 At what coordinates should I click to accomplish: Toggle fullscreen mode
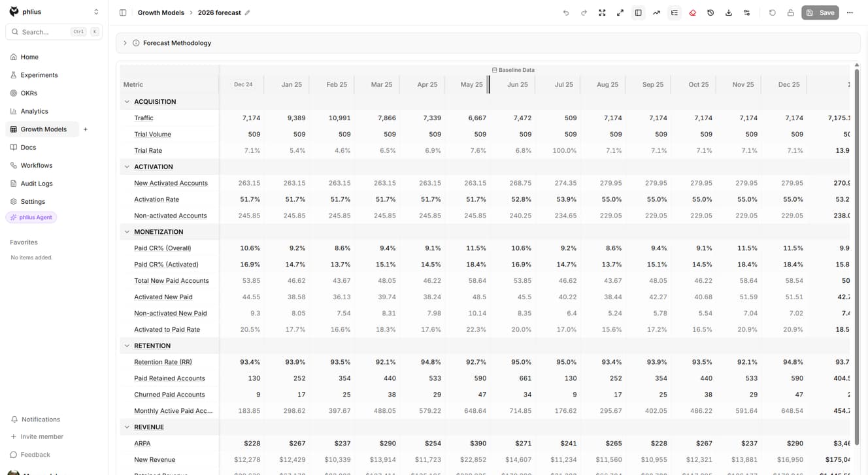tap(602, 12)
